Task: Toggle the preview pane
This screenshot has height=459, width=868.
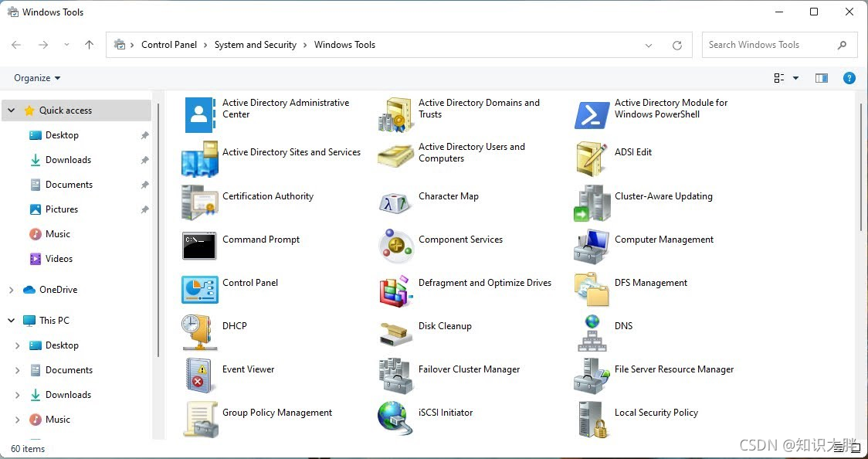Action: pyautogui.click(x=822, y=78)
